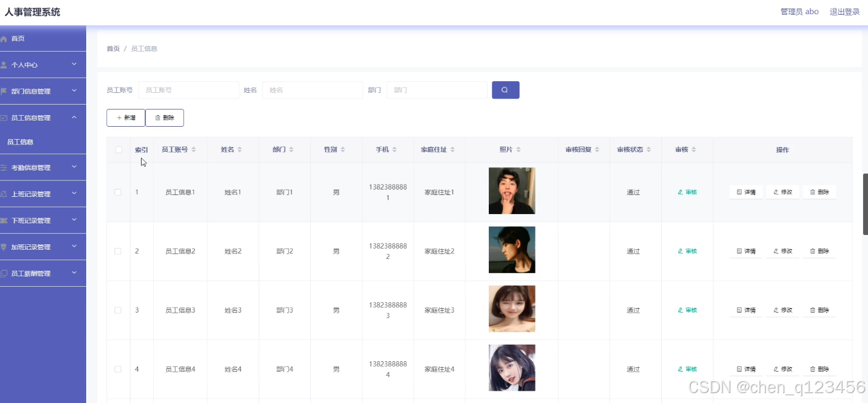Viewport: 868px width, 403px height.
Task: Focus the 员工账号 search field
Action: pyautogui.click(x=188, y=90)
